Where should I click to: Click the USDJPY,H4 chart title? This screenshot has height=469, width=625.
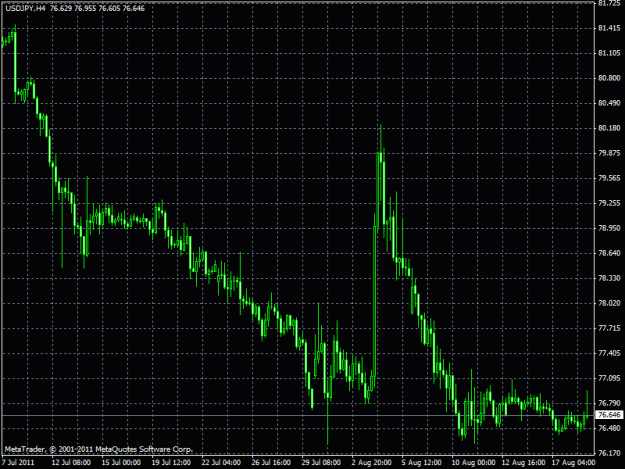(26, 8)
